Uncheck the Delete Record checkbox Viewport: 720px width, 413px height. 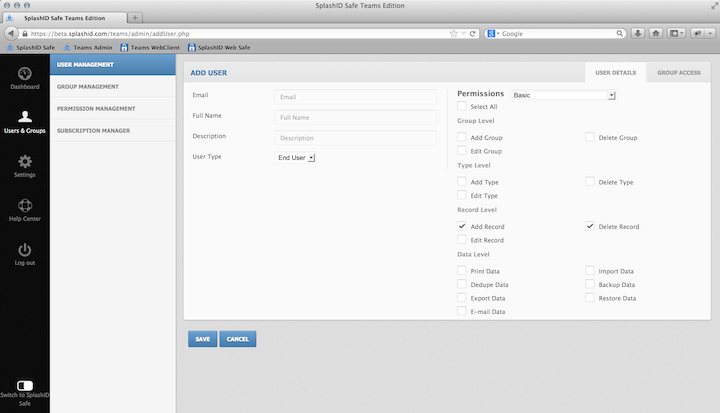coord(590,226)
